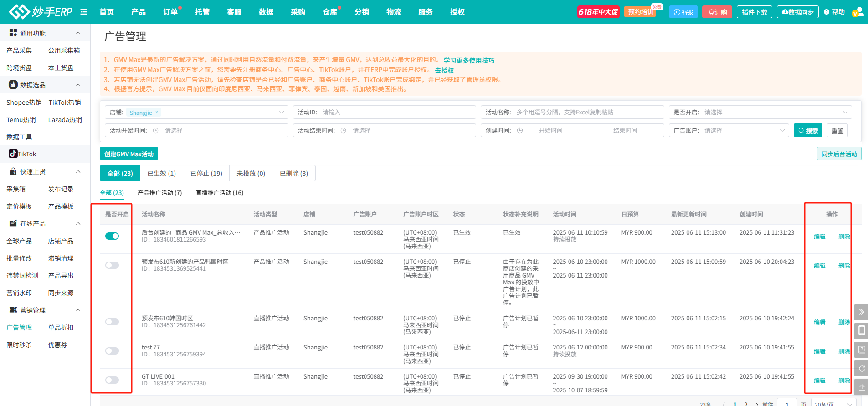Screen dimensions: 868x406
Task: Click the 在线产品 icon in sidebar
Action: tap(13, 223)
